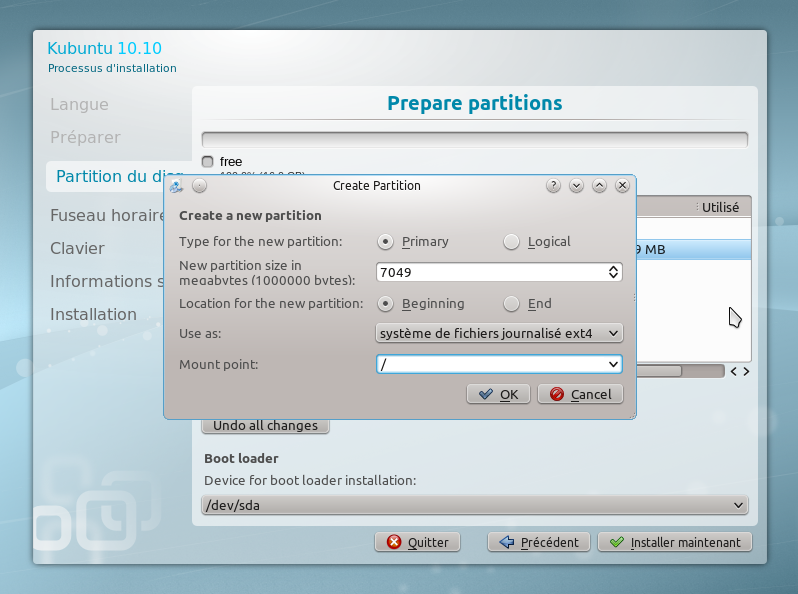Open the boot loader device dropdown /dev/sda
Image resolution: width=798 pixels, height=594 pixels.
click(x=474, y=505)
